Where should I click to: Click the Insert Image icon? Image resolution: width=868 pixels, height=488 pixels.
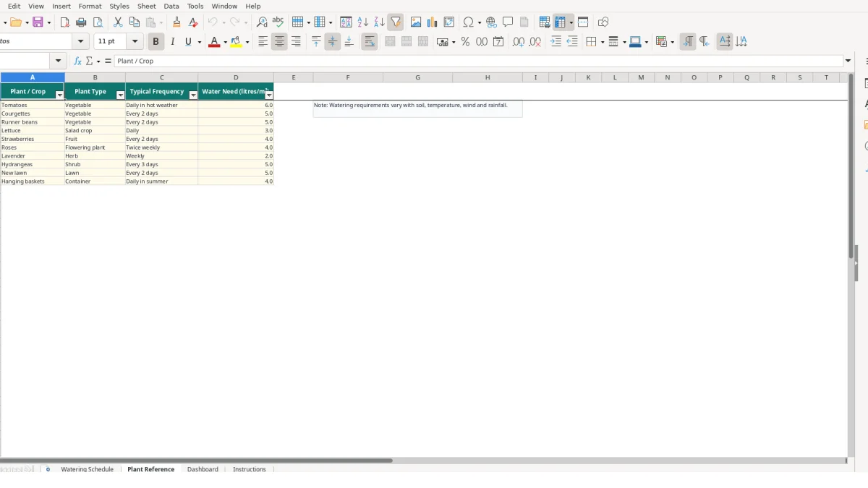(x=416, y=22)
